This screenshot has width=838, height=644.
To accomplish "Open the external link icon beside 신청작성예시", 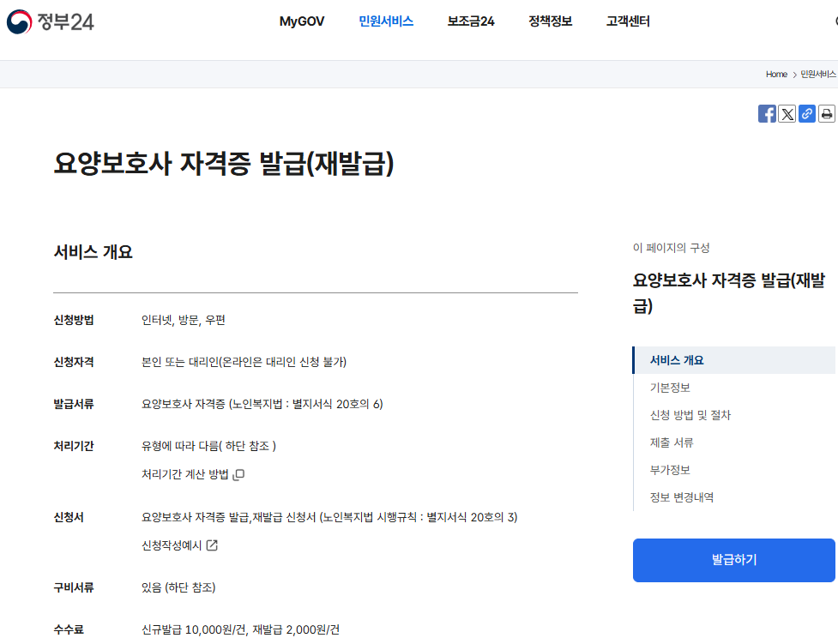I will (212, 545).
